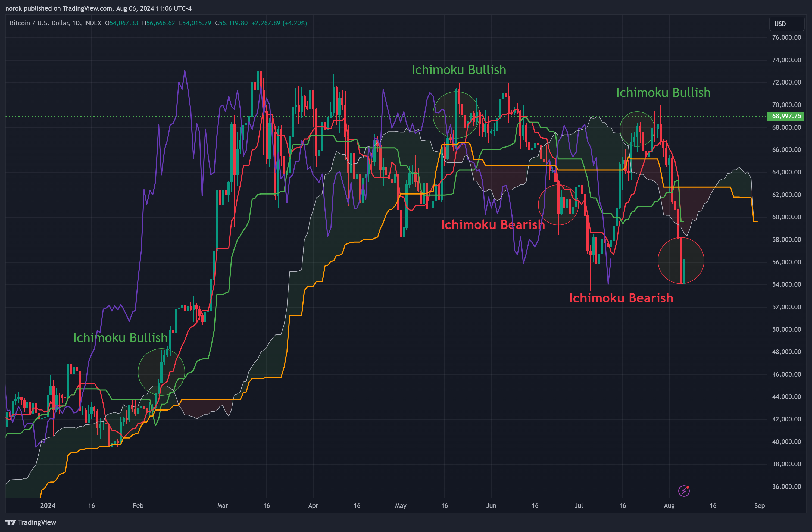Click the 'norok published on TradingView.com' caption
Screen dimensions: 812x532
tap(59, 8)
